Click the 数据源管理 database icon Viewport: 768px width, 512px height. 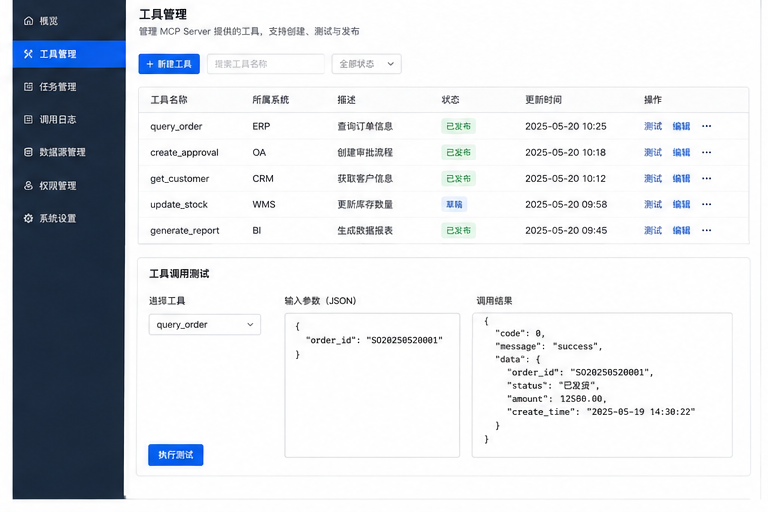(x=28, y=152)
